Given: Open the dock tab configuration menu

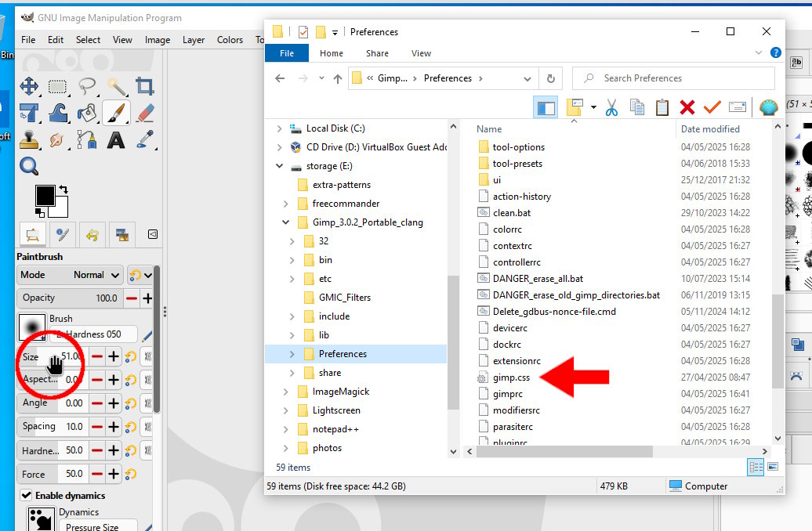Looking at the screenshot, I should (x=153, y=234).
